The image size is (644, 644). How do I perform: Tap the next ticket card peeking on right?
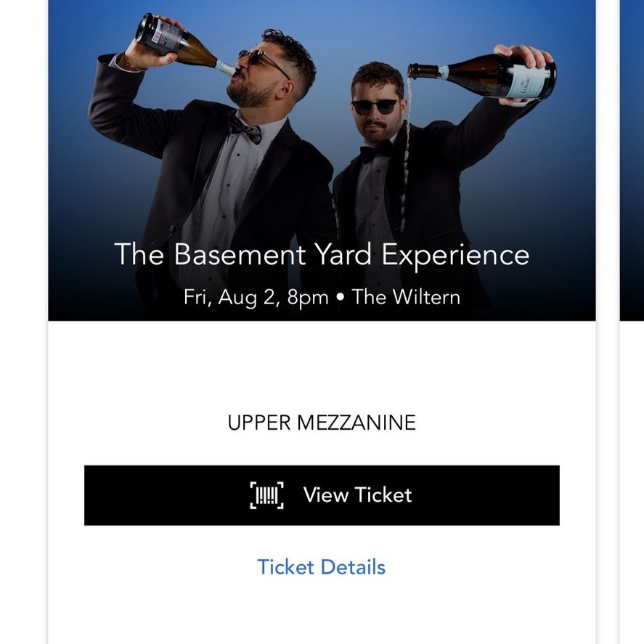tap(632, 322)
